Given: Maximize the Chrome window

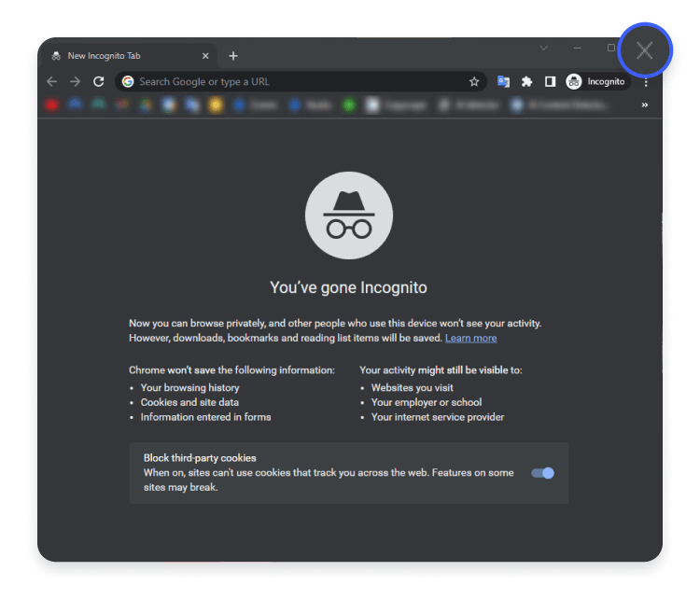Looking at the screenshot, I should [x=611, y=48].
